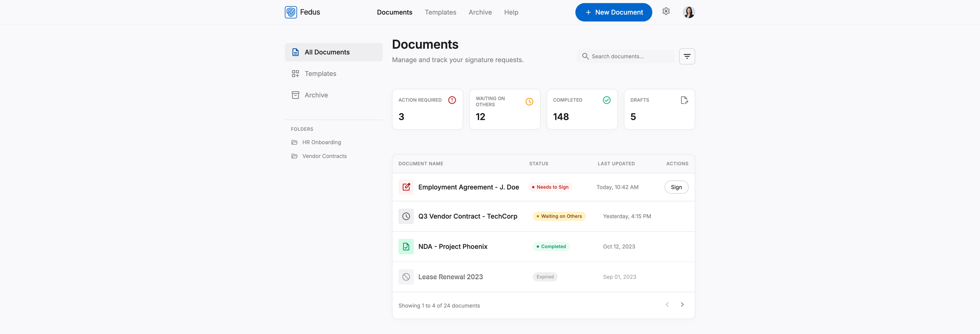Create a New Document
The height and width of the screenshot is (334, 980).
click(613, 12)
